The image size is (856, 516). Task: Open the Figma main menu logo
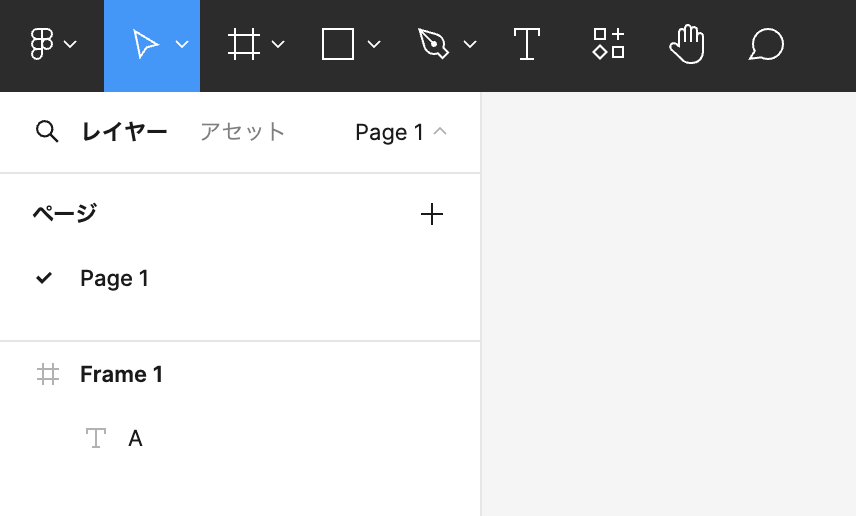(x=42, y=44)
